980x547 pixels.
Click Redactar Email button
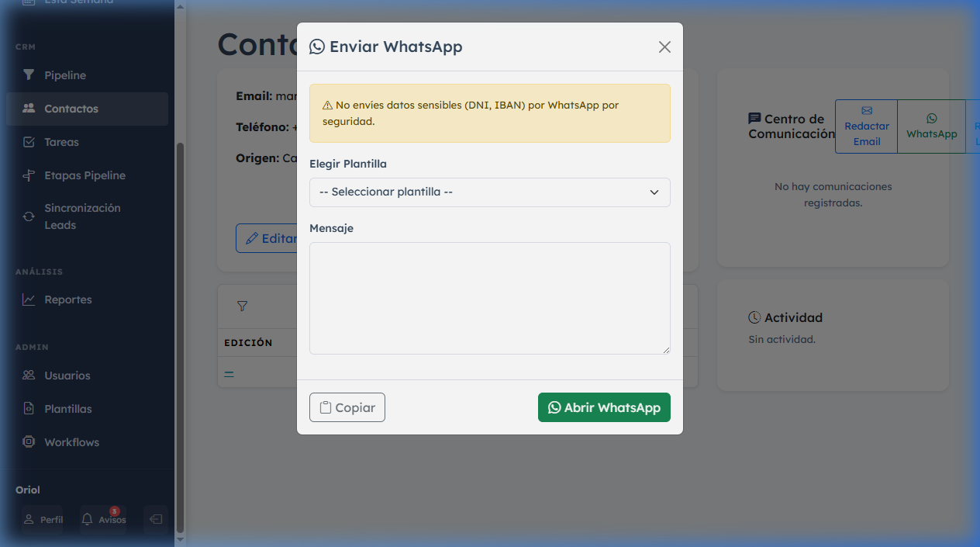click(867, 126)
